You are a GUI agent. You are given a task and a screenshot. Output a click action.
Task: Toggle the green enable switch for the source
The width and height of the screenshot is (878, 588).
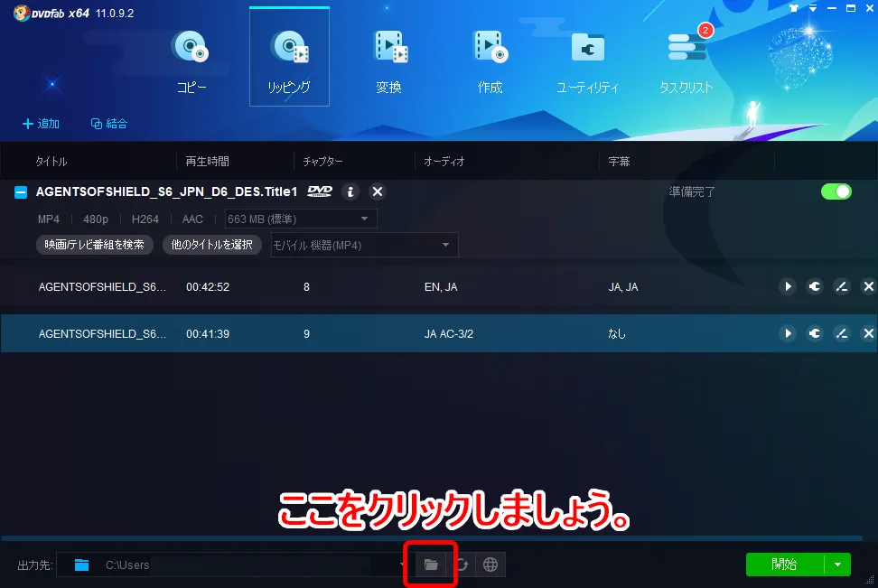pyautogui.click(x=836, y=191)
